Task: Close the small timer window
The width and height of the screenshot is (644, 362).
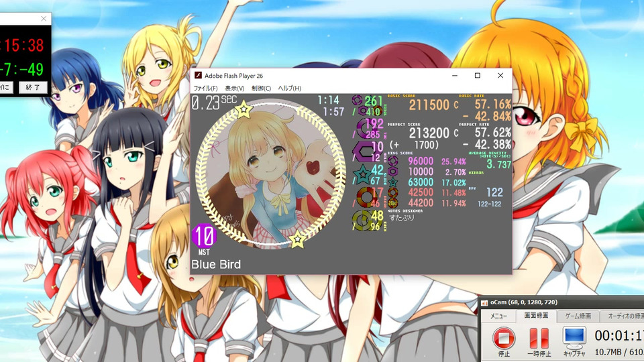Action: 44,19
